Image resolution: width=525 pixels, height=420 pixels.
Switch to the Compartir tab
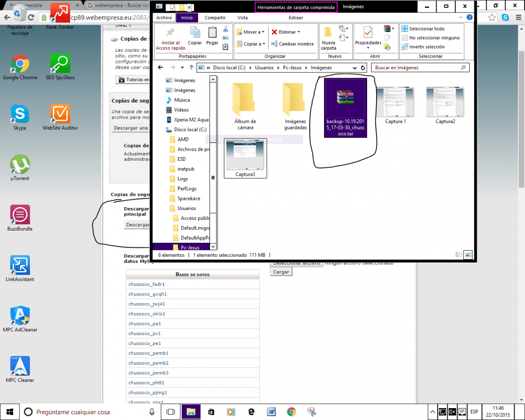[215, 17]
